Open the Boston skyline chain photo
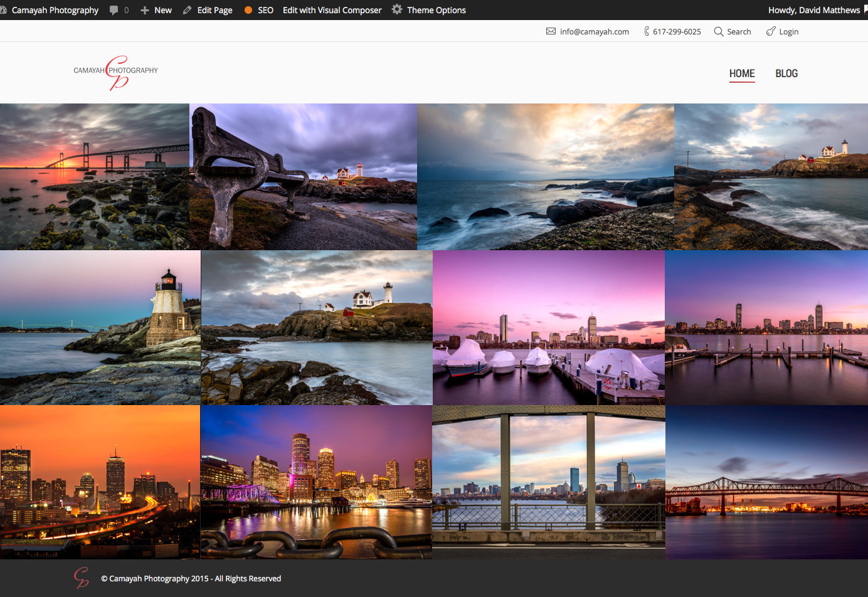This screenshot has height=597, width=868. (x=316, y=482)
